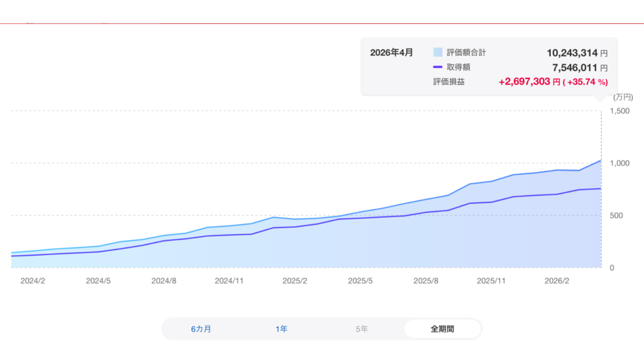Click the 2025/8 x-axis label

[x=426, y=281]
